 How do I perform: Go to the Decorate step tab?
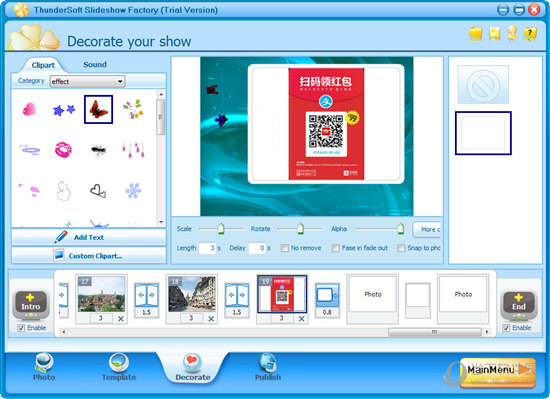coord(193,367)
